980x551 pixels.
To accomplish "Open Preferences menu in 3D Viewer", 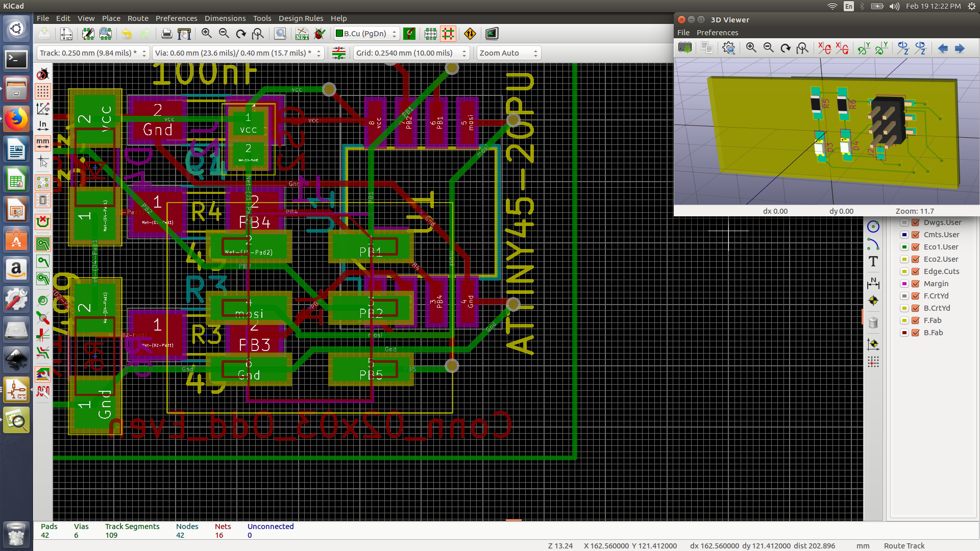I will pos(717,33).
